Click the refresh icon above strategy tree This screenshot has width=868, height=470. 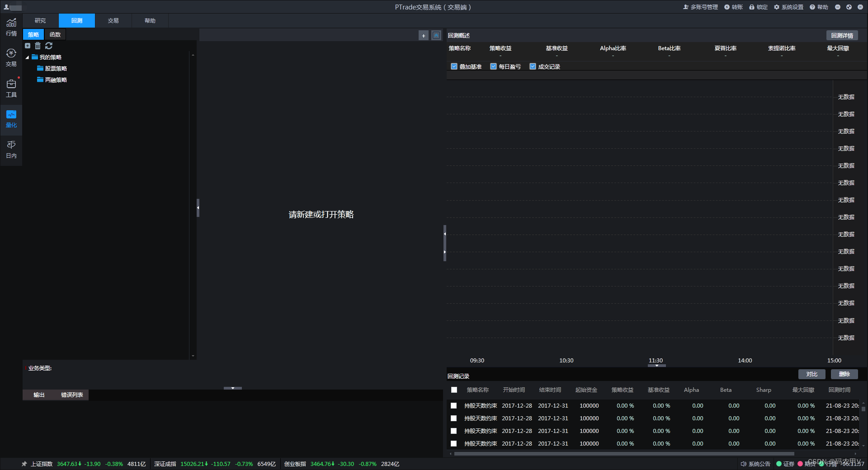pyautogui.click(x=49, y=46)
